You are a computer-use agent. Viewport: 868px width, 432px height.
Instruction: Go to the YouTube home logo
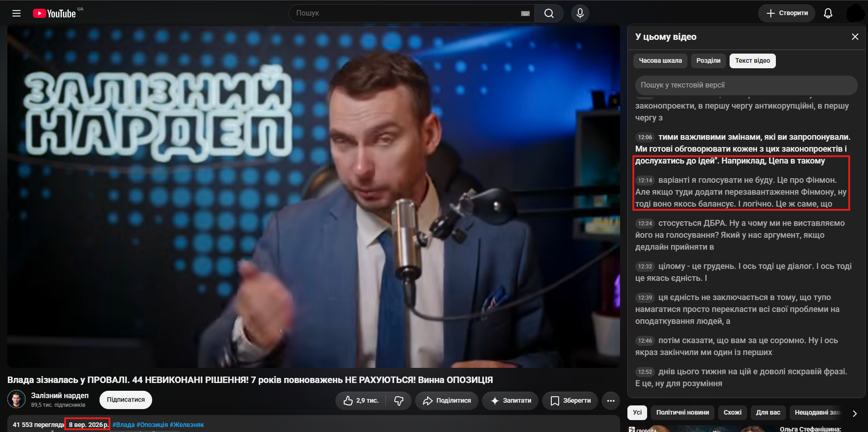(55, 13)
